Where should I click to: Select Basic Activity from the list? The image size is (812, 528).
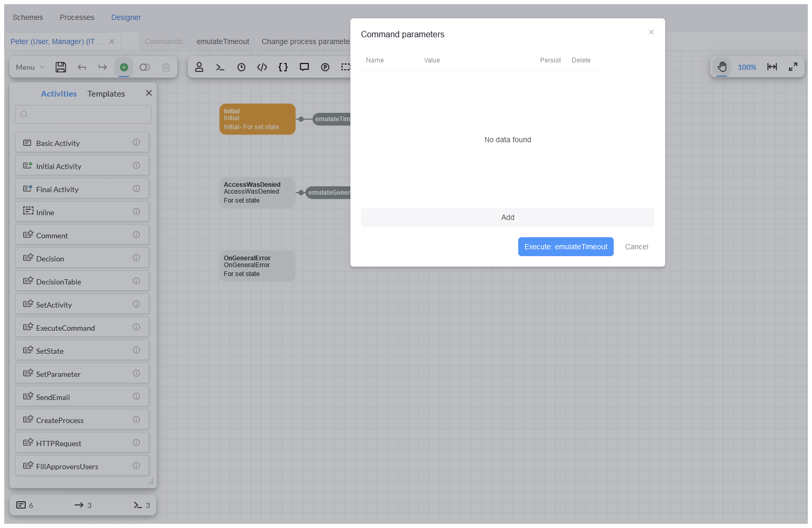click(x=82, y=143)
